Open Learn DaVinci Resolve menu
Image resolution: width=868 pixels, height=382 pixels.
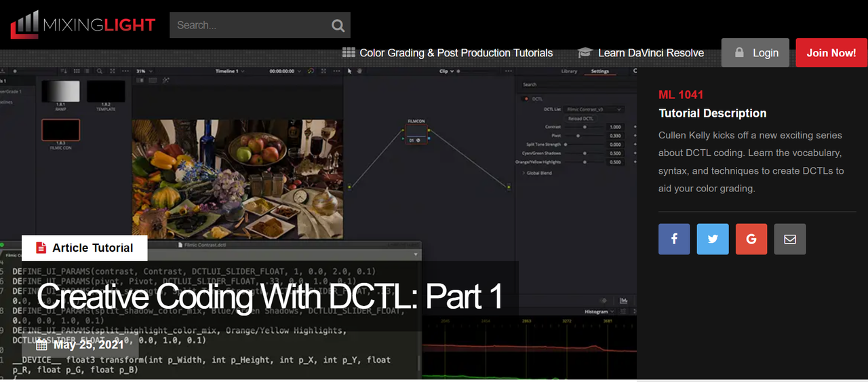(x=650, y=53)
